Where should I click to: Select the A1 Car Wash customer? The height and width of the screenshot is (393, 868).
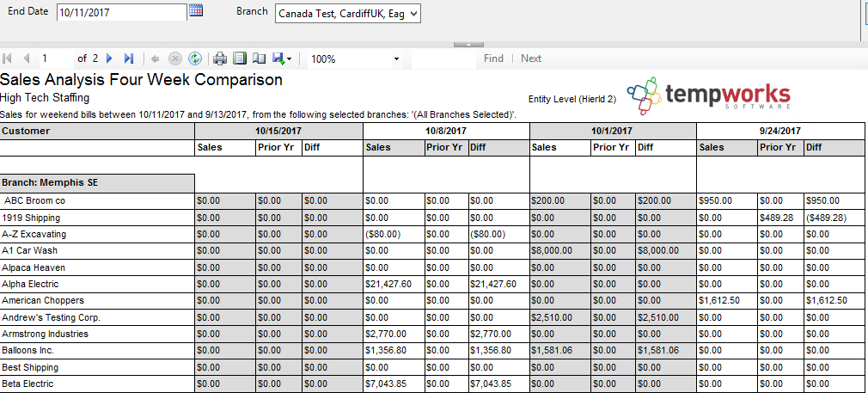click(29, 250)
